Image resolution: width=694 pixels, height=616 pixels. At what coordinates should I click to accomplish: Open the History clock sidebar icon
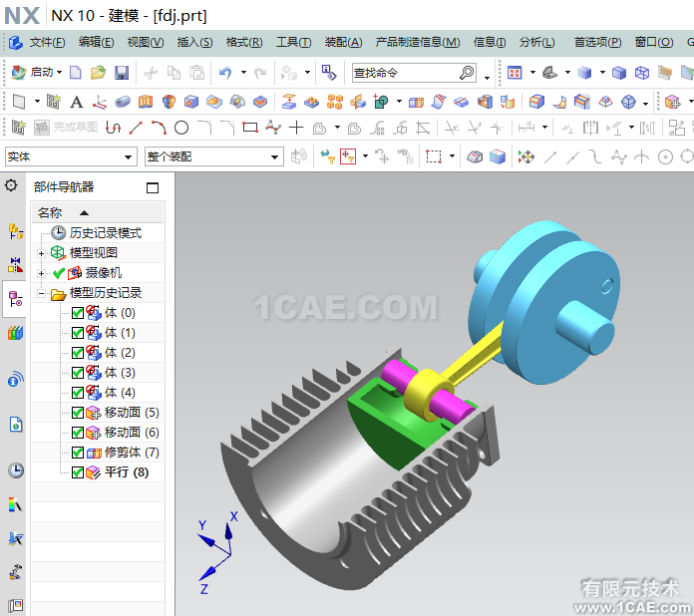click(x=16, y=470)
